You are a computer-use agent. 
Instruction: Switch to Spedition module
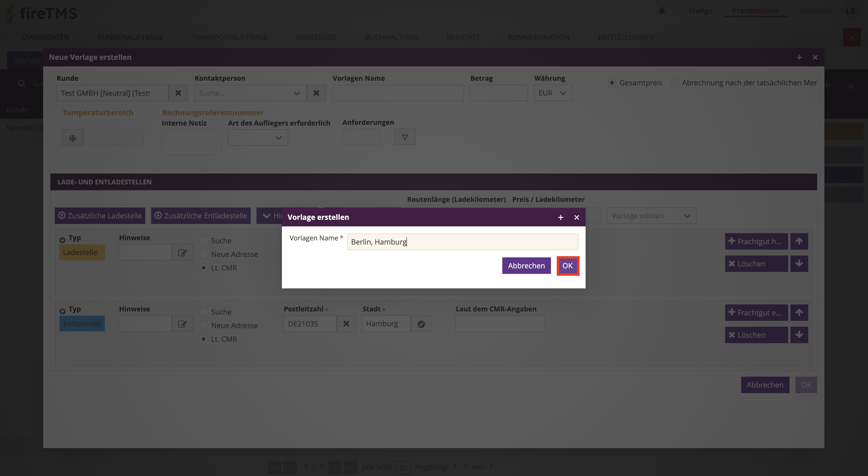pyautogui.click(x=815, y=11)
